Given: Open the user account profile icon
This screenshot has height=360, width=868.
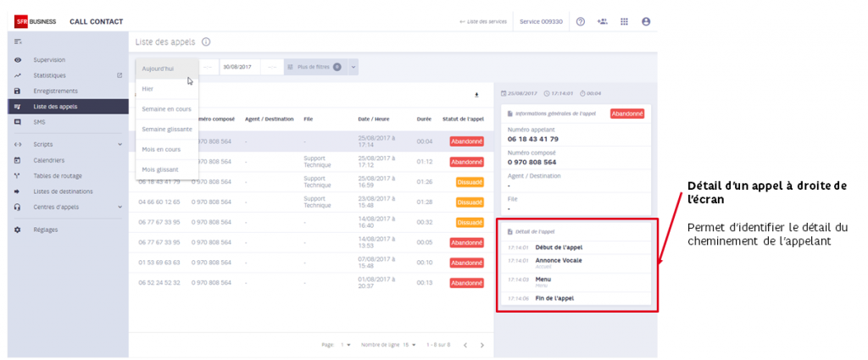Looking at the screenshot, I should tap(645, 21).
